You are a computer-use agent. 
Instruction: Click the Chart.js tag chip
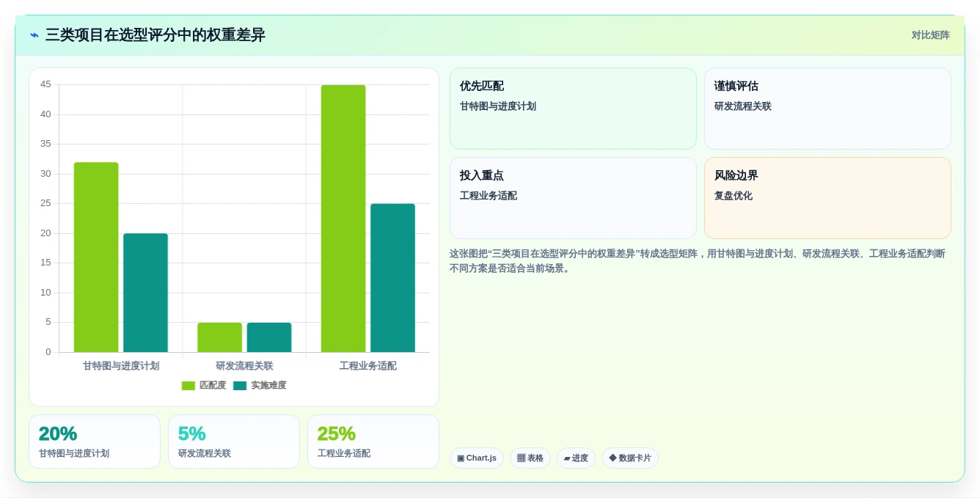pos(477,458)
